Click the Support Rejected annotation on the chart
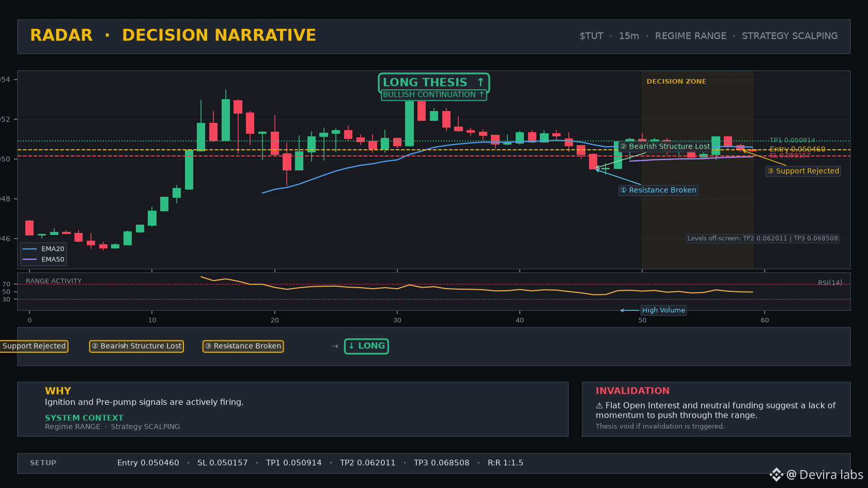Image resolution: width=868 pixels, height=488 pixels. point(803,171)
